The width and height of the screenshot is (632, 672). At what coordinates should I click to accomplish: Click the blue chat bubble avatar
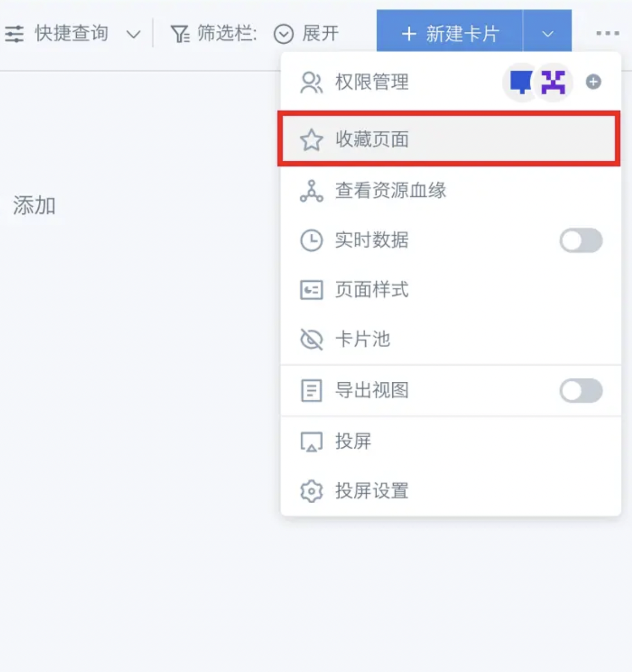click(x=521, y=82)
